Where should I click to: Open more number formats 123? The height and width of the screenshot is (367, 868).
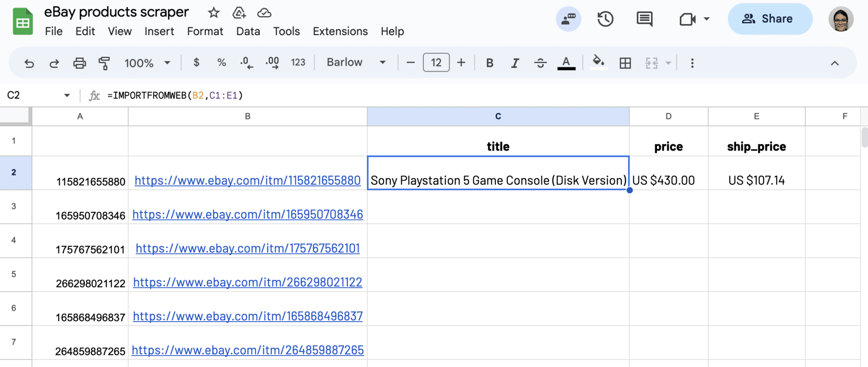298,63
